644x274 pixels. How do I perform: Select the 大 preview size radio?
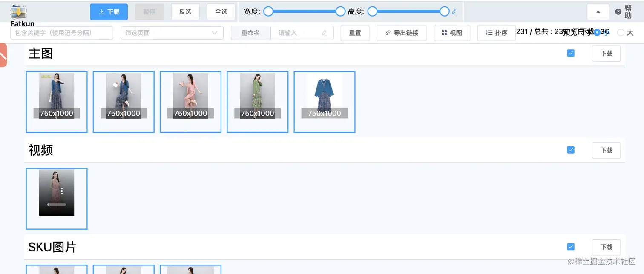[x=621, y=32]
